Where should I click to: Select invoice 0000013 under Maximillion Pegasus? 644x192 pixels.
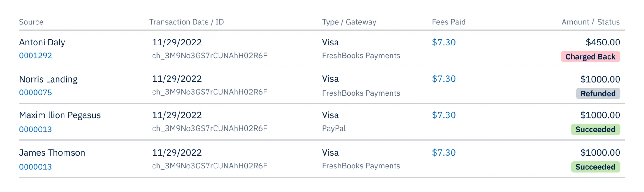click(x=35, y=129)
